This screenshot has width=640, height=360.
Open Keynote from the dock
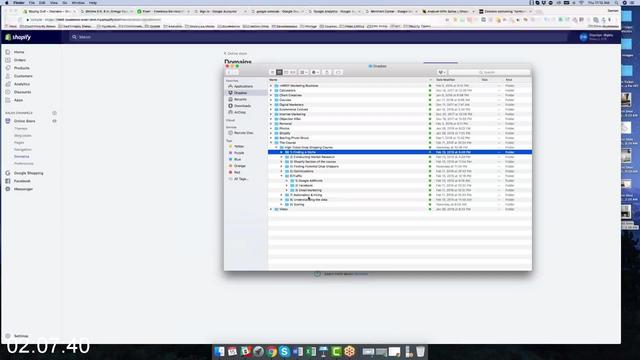324,351
